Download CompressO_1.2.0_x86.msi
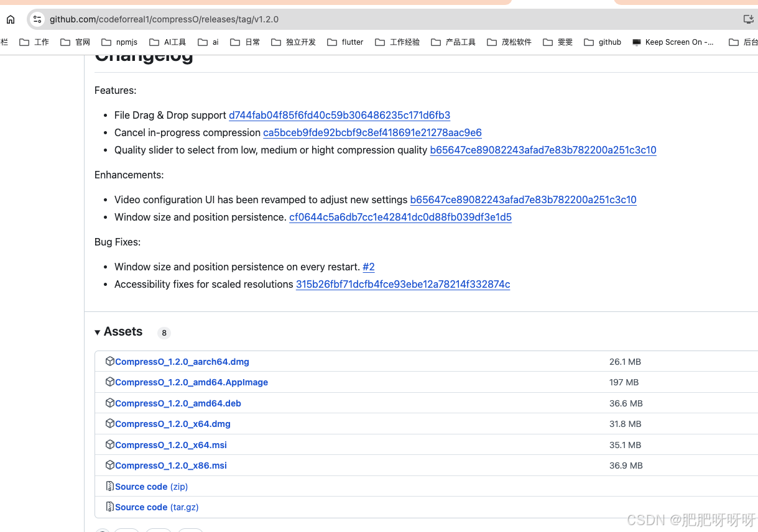Screen dimensions: 758x532 point(171,465)
